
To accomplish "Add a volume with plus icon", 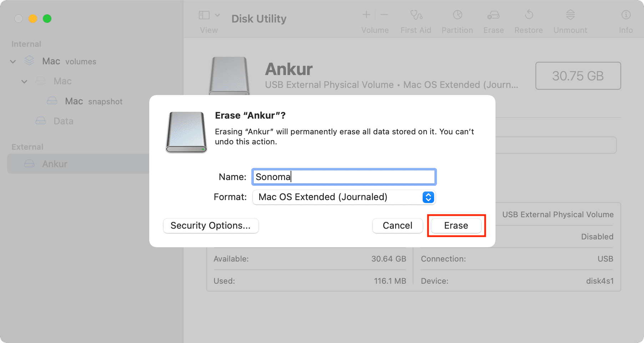I will tap(366, 15).
